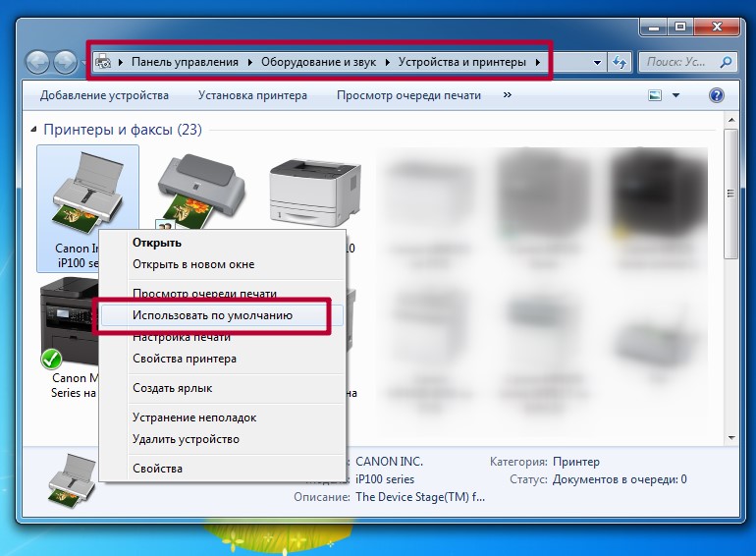Choose Просмотр очереди печати in context menu

tap(222, 293)
